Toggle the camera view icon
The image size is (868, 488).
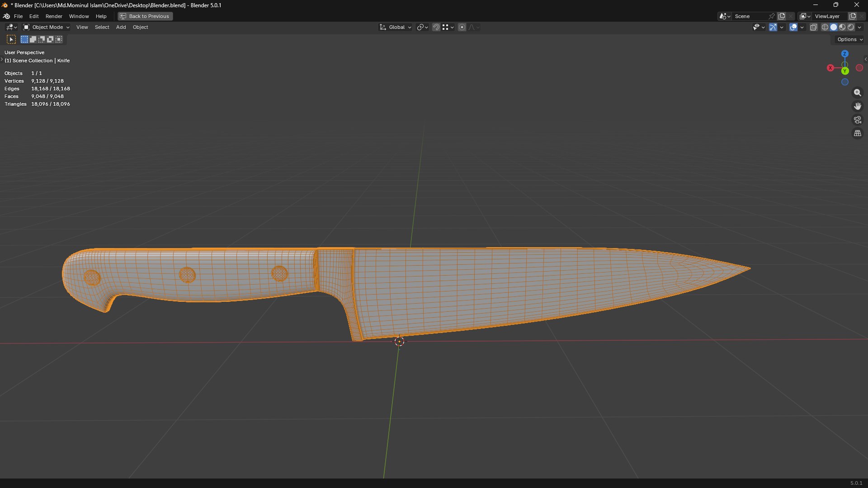pyautogui.click(x=858, y=120)
